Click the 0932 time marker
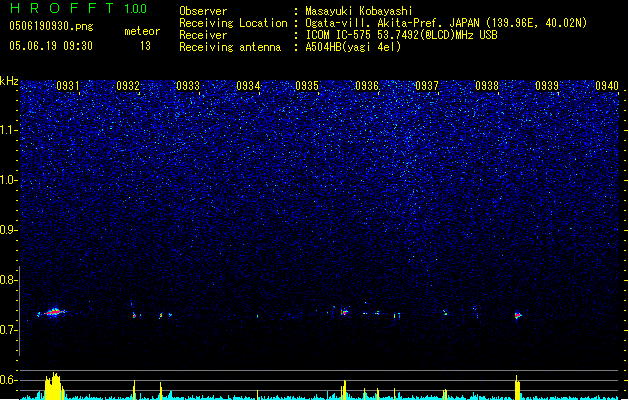The height and width of the screenshot is (400, 629). point(128,86)
